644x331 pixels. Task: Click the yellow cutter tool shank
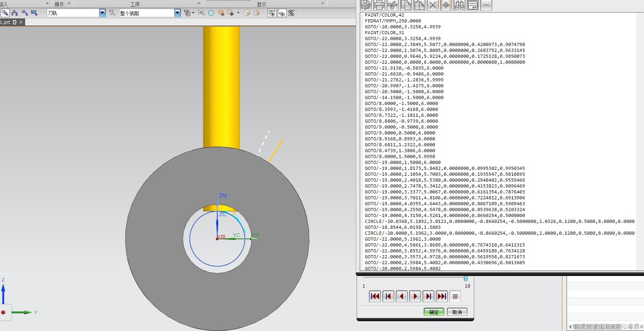(221, 87)
